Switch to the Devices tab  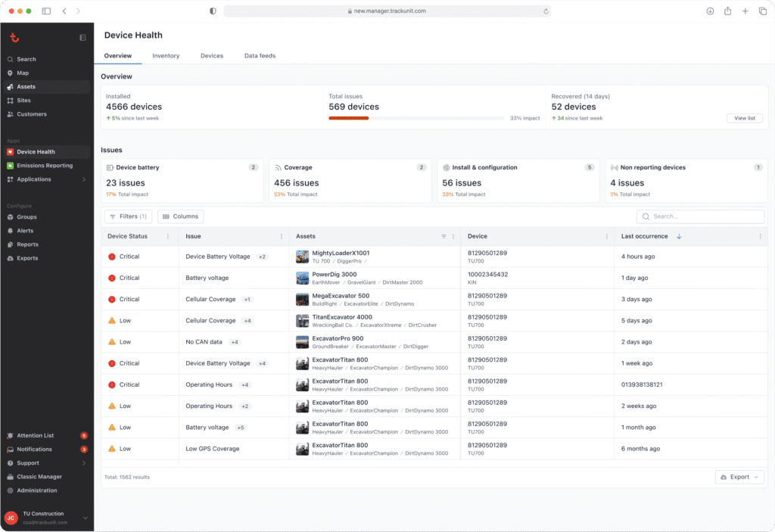click(212, 56)
